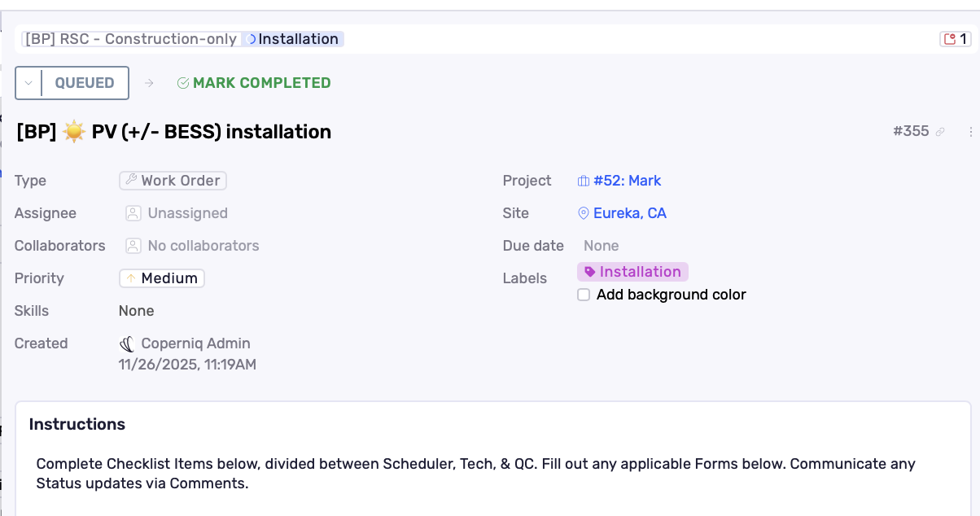The image size is (980, 516).
Task: Expand the status chevron left of QUEUED
Action: 28,83
